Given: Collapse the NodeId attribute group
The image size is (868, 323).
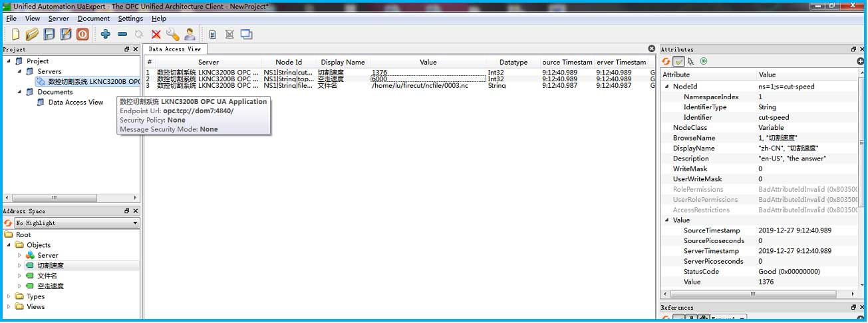Looking at the screenshot, I should pos(666,87).
